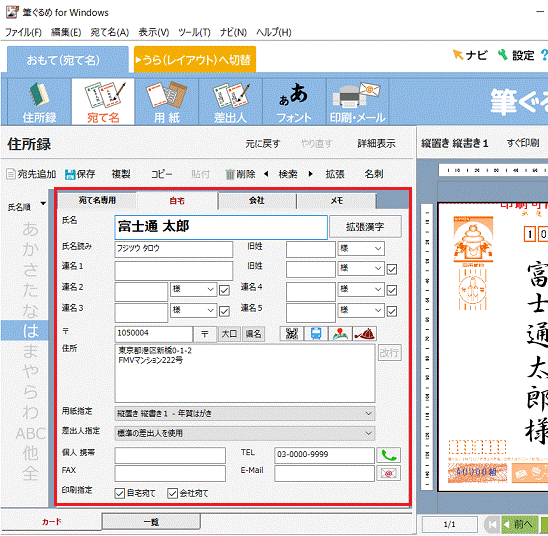Screen dimensions: 548x536
Task: Click the QR code icon beside postal buttons
Action: 292,334
